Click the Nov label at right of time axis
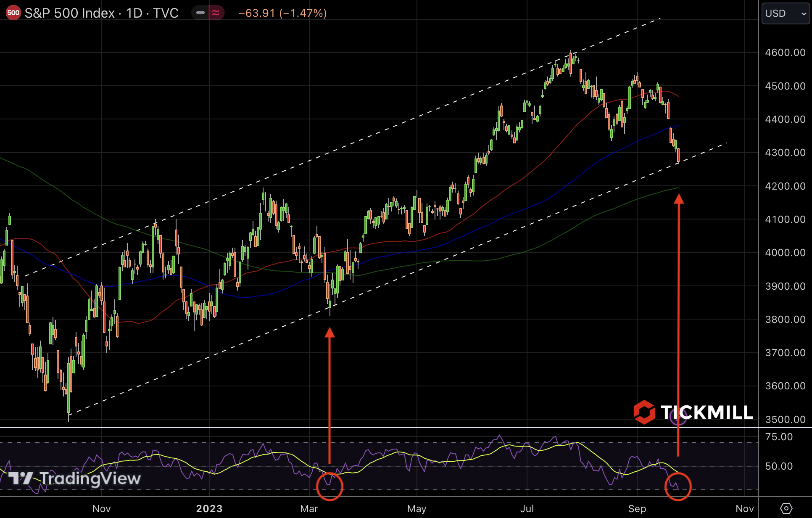812x518 pixels. 744,508
